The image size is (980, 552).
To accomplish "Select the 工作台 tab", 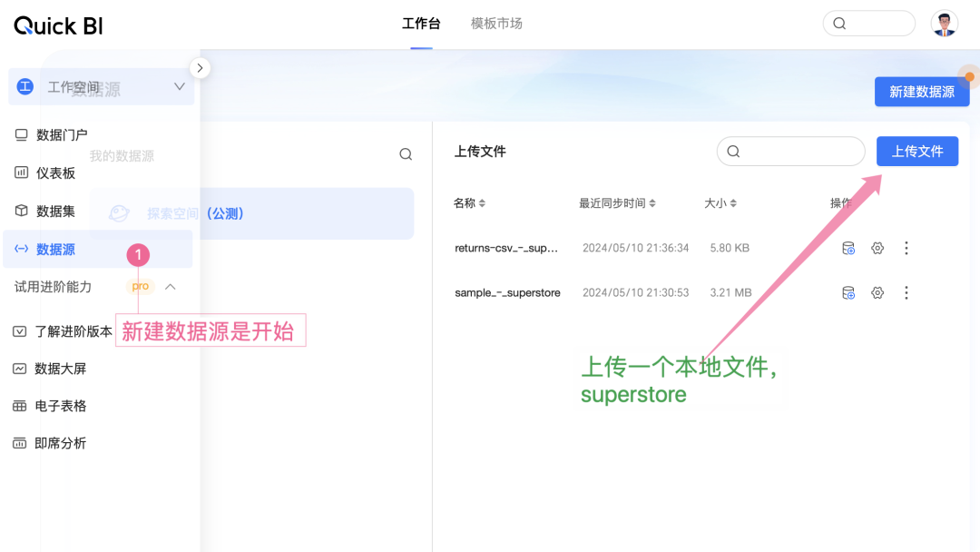I will click(421, 24).
